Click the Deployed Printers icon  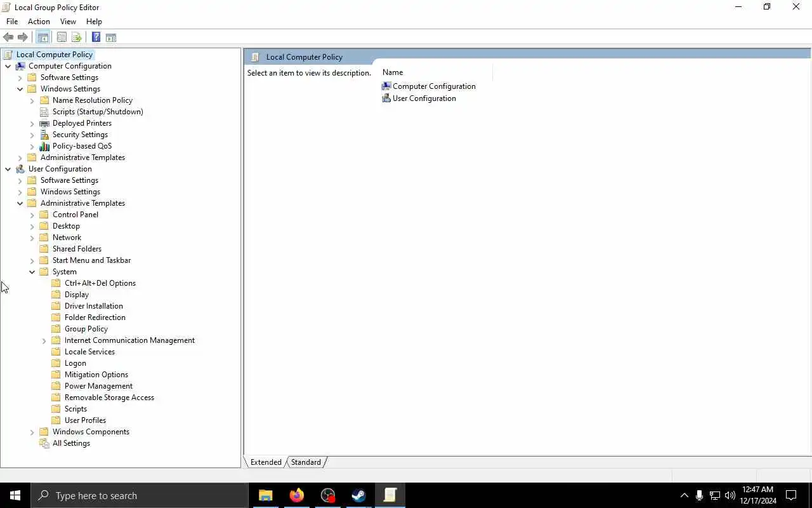tap(44, 123)
